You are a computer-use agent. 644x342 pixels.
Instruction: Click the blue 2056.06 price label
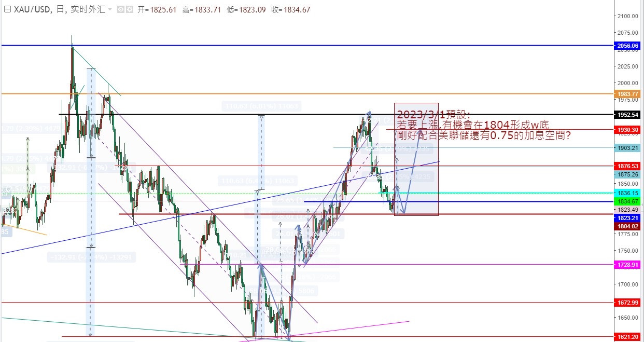pyautogui.click(x=628, y=46)
